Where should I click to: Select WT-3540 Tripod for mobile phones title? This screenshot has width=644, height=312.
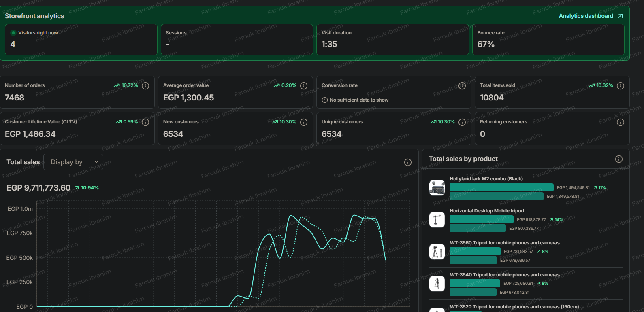(505, 275)
